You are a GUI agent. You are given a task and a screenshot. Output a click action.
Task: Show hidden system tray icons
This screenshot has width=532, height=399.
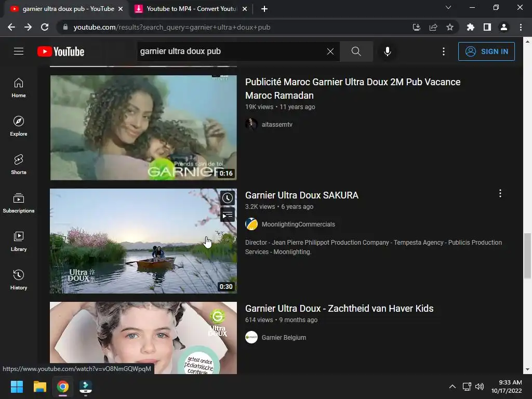point(453,387)
